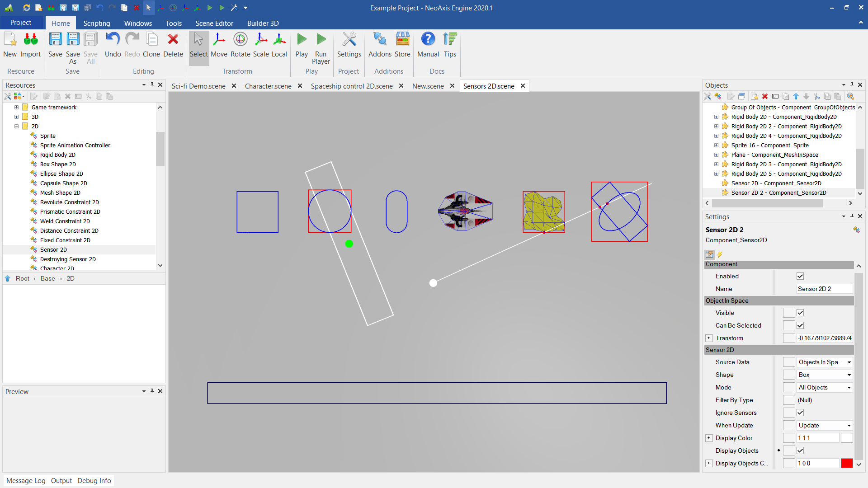
Task: Click the Scale transform tool
Action: pos(261,45)
